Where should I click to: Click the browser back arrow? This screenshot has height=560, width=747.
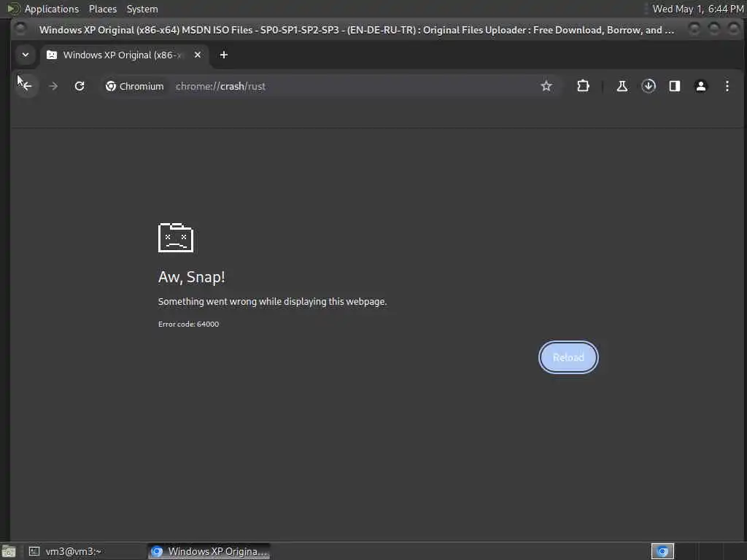click(26, 86)
